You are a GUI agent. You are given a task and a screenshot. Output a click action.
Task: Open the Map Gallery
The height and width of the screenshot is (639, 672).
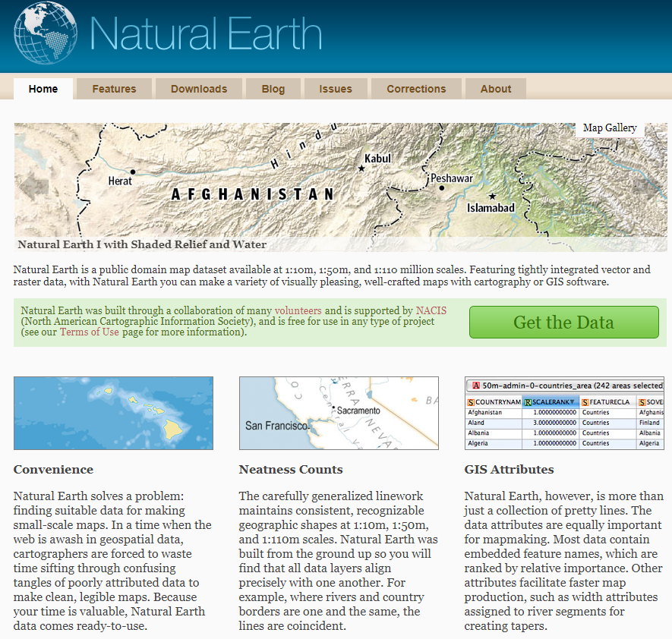click(610, 127)
